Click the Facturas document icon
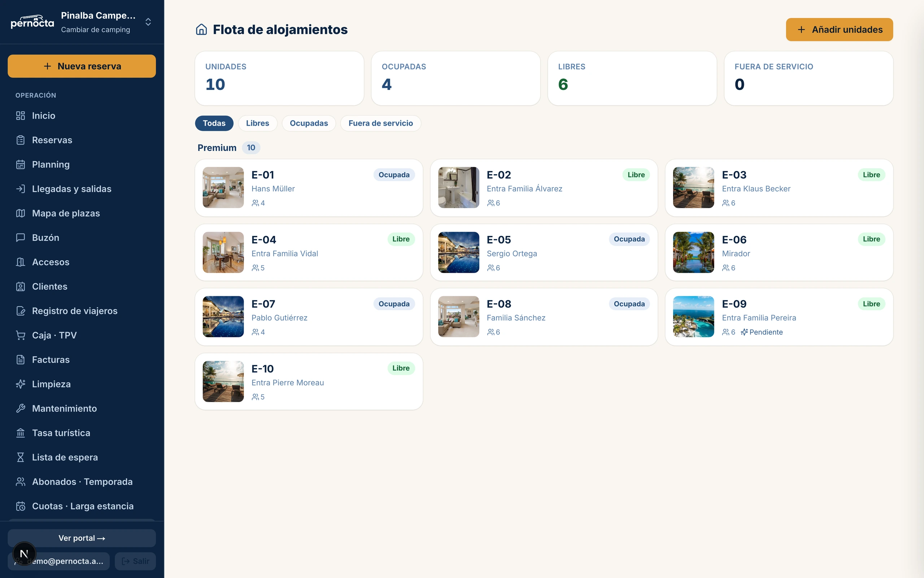Screen dimensions: 924x578 pyautogui.click(x=21, y=360)
